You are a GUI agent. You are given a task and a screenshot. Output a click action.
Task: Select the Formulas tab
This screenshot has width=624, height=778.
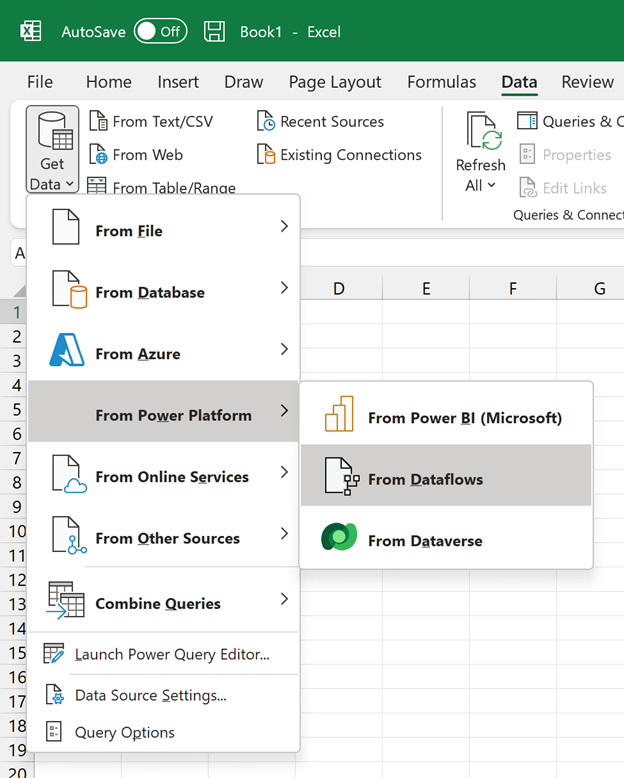coord(441,82)
